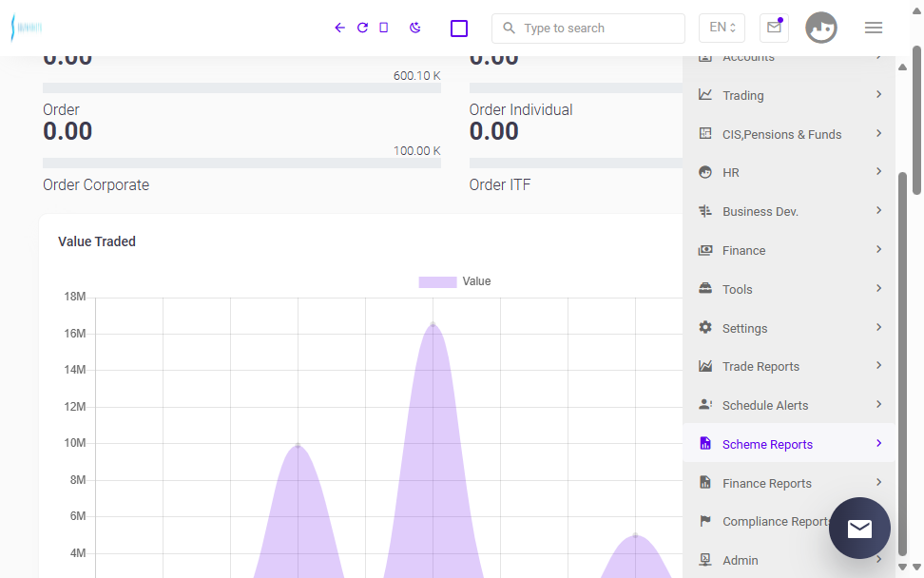Expand Finance Reports chevron

(x=878, y=482)
